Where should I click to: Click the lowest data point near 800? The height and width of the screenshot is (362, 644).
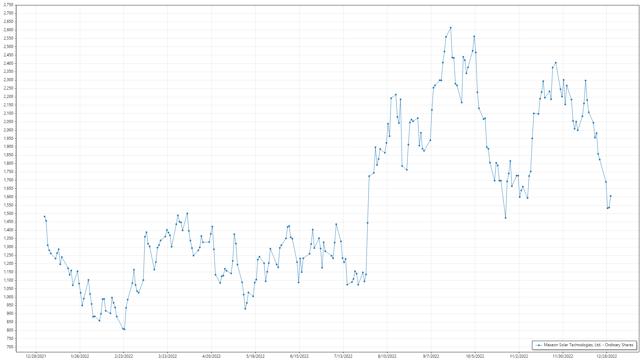pyautogui.click(x=124, y=329)
